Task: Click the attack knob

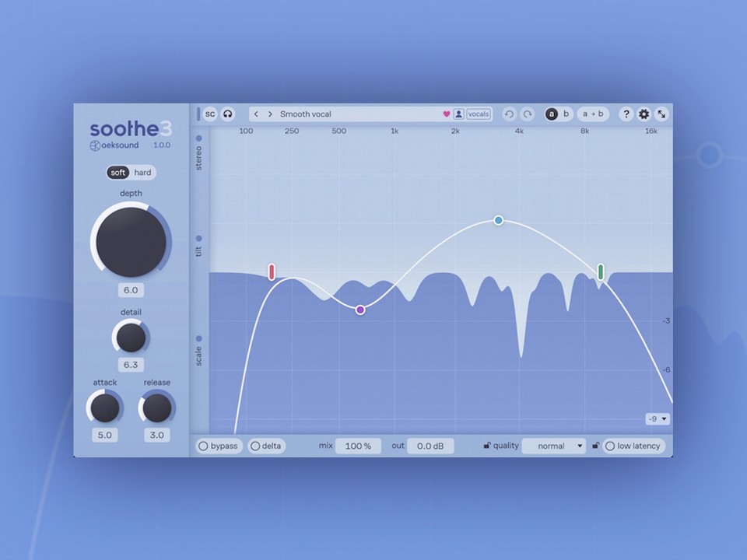Action: (105, 408)
